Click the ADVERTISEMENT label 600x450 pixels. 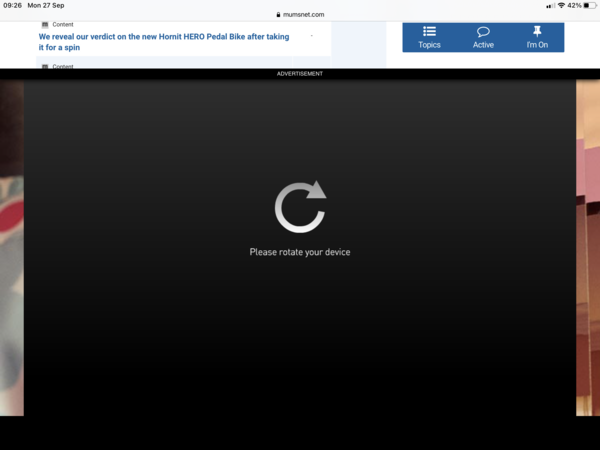tap(300, 74)
